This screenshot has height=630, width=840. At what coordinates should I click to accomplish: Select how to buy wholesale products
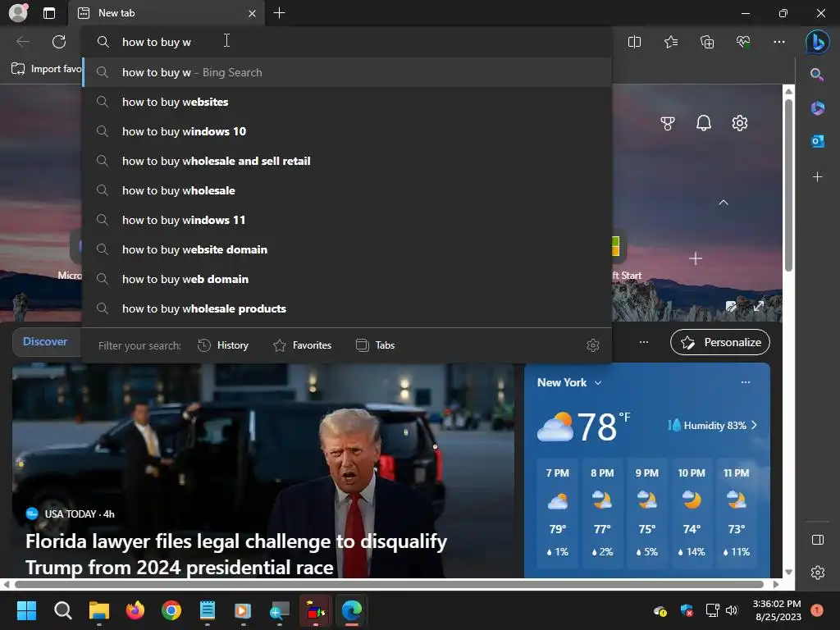click(347, 308)
